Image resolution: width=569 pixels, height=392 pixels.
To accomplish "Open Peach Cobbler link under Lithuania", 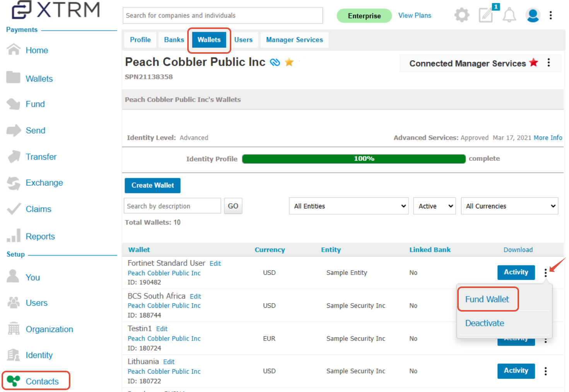I will 164,371.
